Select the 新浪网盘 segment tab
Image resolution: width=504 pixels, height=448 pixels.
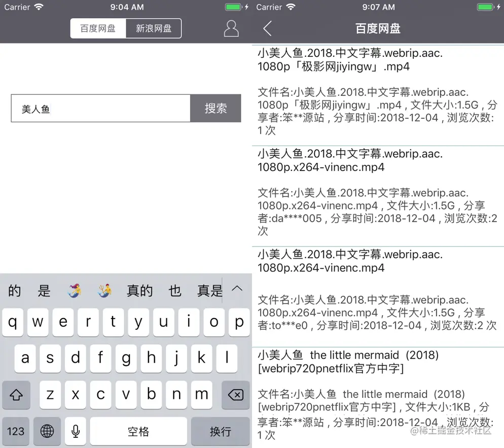(154, 28)
